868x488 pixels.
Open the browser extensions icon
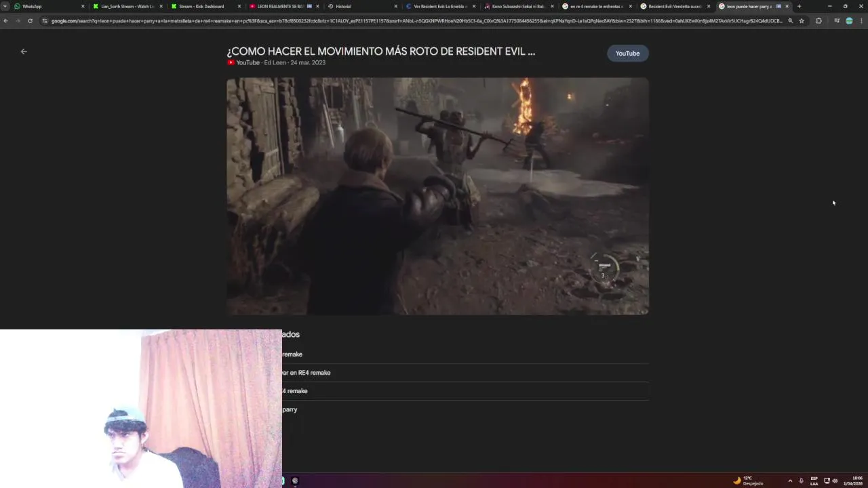point(818,21)
